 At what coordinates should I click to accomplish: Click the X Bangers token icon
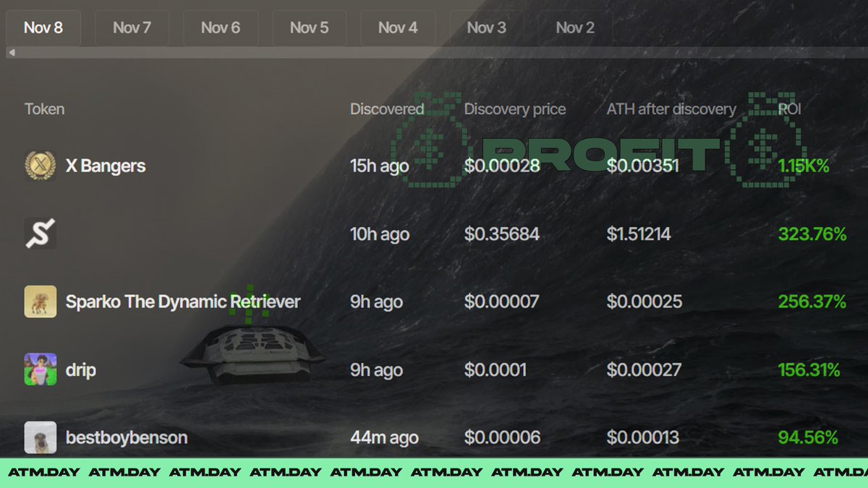tap(41, 166)
